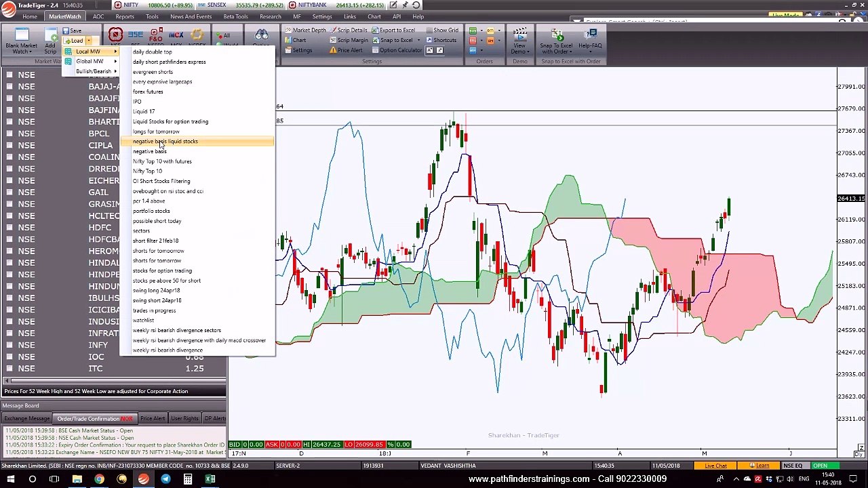Open Excel from Windows taskbar
868x488 pixels.
(210, 479)
